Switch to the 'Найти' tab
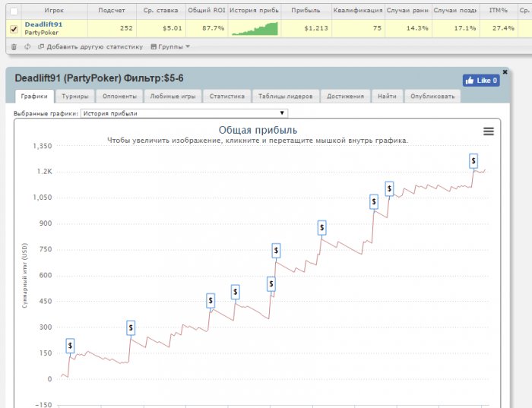The height and width of the screenshot is (408, 532). [x=387, y=96]
